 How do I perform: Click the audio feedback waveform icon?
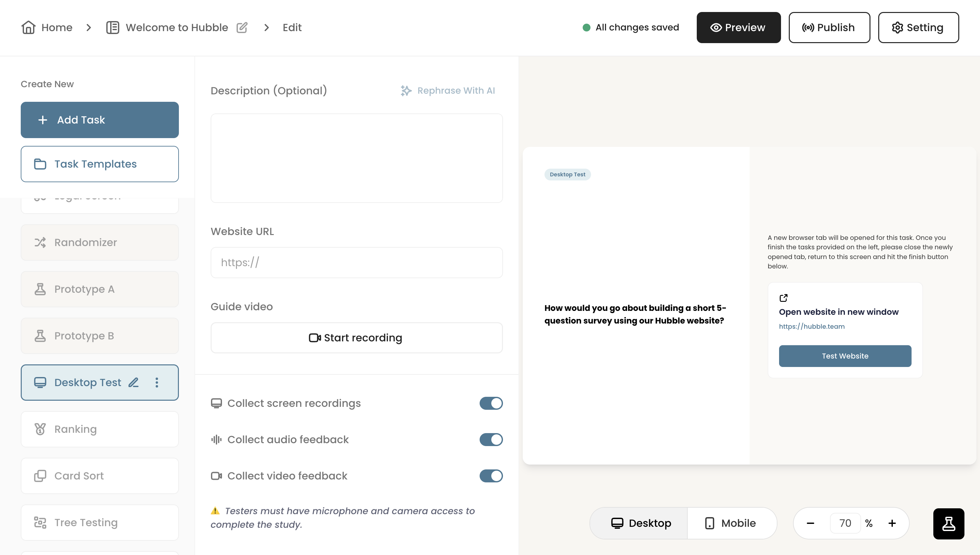pyautogui.click(x=216, y=440)
